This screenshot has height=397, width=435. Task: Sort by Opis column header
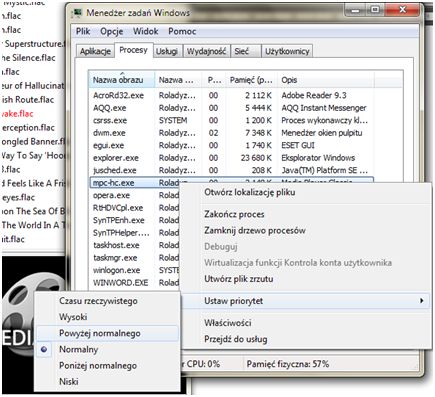pyautogui.click(x=325, y=80)
